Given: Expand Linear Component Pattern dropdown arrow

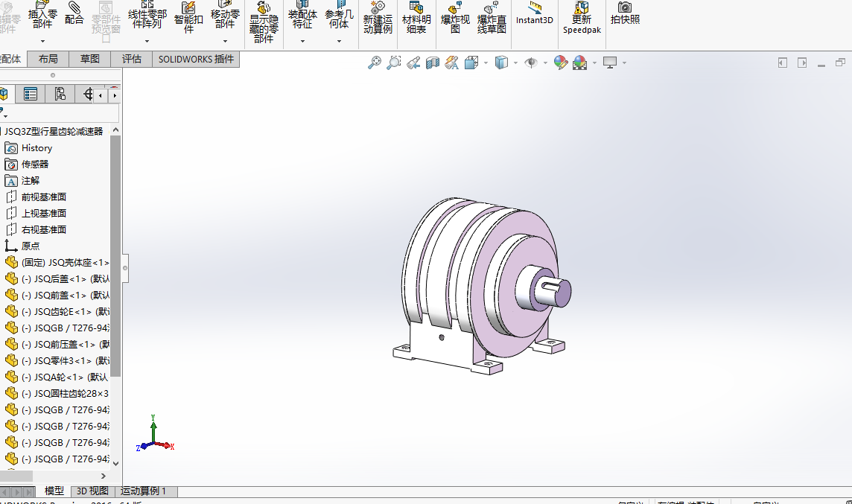Looking at the screenshot, I should 147,41.
